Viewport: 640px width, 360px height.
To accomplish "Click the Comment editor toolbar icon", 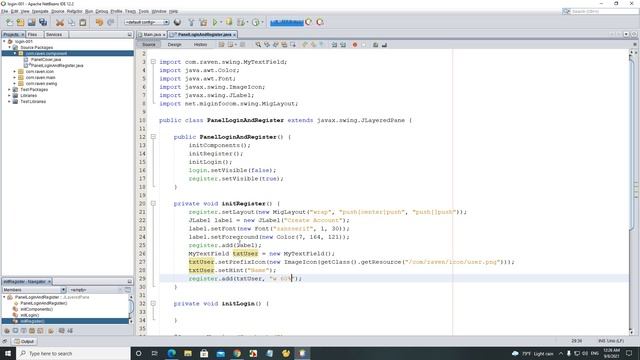I will pyautogui.click(x=375, y=44).
